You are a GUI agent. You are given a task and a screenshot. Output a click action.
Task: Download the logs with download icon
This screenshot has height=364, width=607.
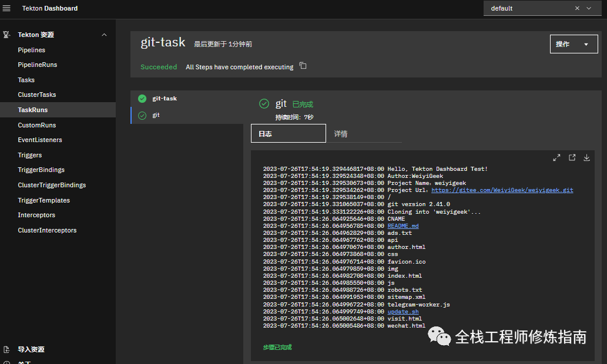(587, 157)
